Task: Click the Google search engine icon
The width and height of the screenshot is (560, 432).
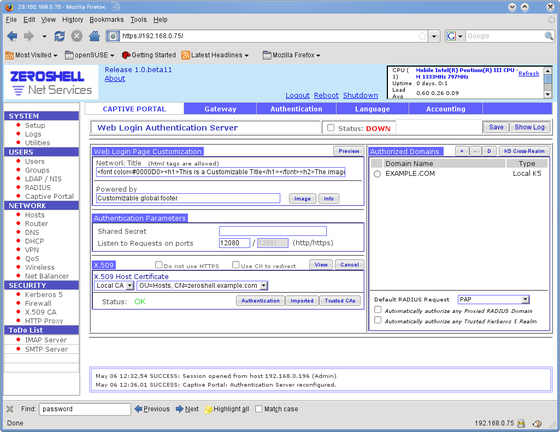Action: click(451, 36)
